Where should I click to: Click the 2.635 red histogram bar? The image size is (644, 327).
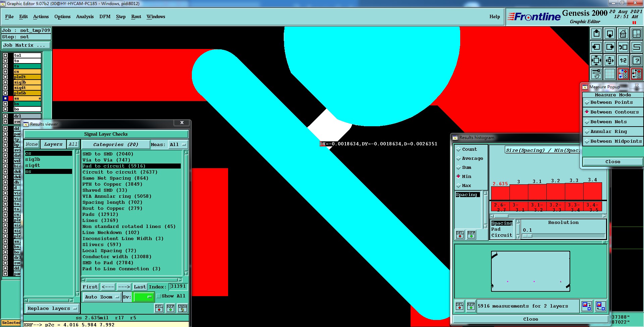(500, 193)
